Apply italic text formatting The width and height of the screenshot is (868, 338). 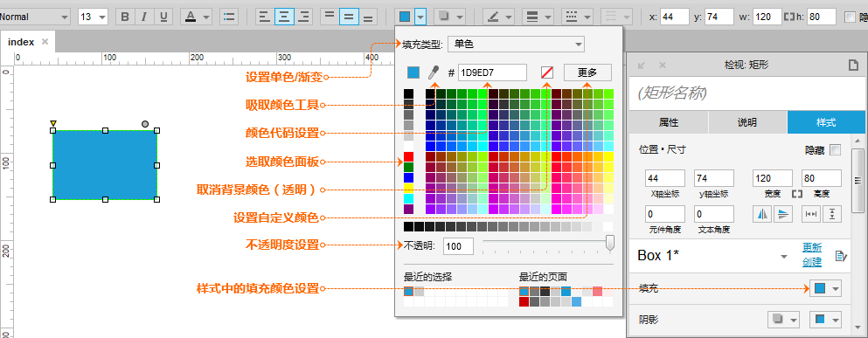(144, 17)
